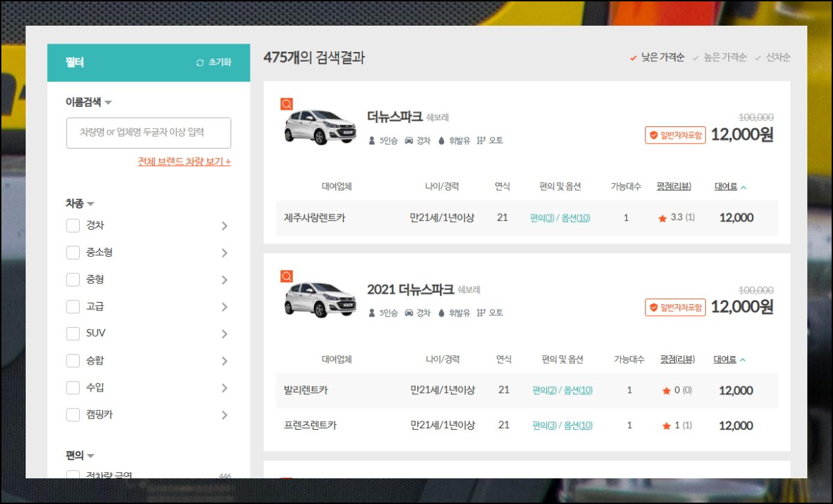Click star rating icon for 발리렌트카
This screenshot has height=504, width=833.
[666, 391]
